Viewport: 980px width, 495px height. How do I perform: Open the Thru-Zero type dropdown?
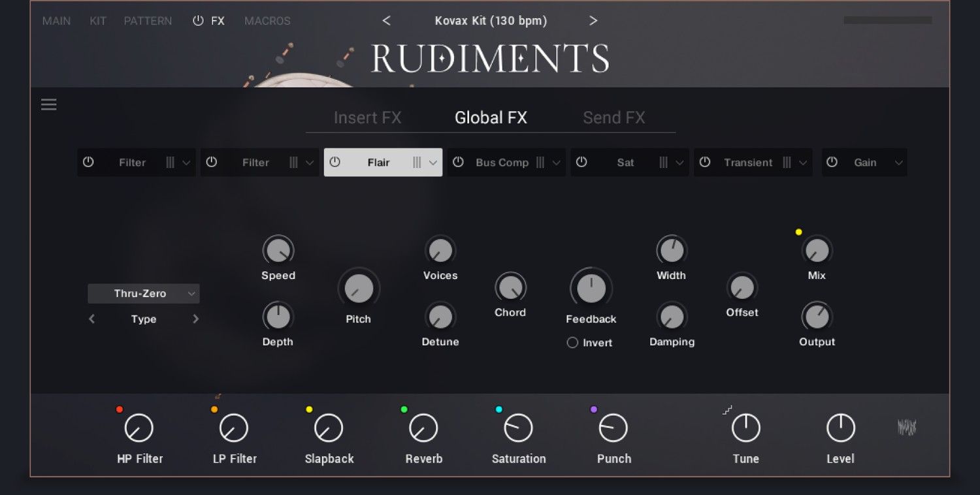click(x=143, y=293)
